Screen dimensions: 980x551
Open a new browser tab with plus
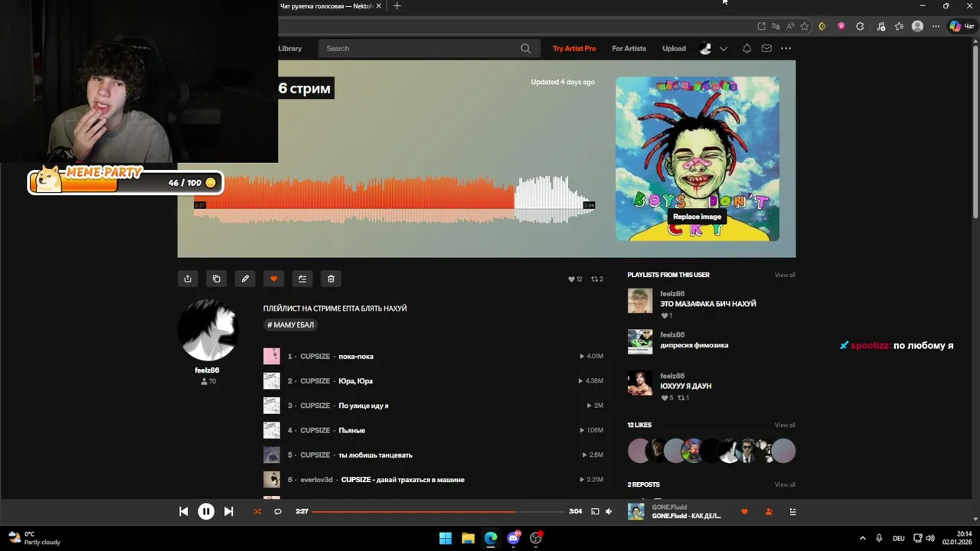[397, 6]
